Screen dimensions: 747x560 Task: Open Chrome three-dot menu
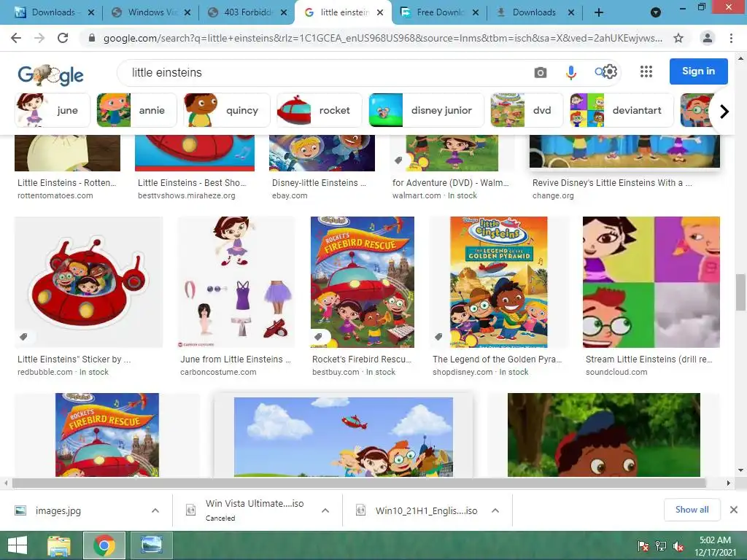[731, 38]
